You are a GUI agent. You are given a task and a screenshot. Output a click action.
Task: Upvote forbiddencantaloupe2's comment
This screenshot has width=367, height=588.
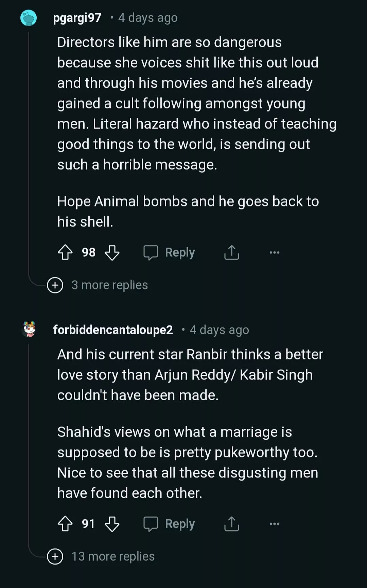[65, 524]
